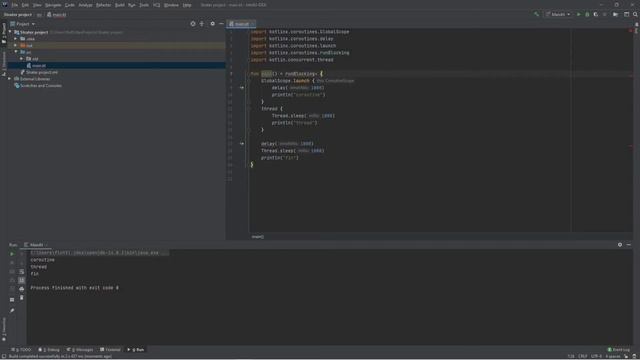Open the Tools menu
Image resolution: width=640 pixels, height=360 pixels.
point(144,5)
